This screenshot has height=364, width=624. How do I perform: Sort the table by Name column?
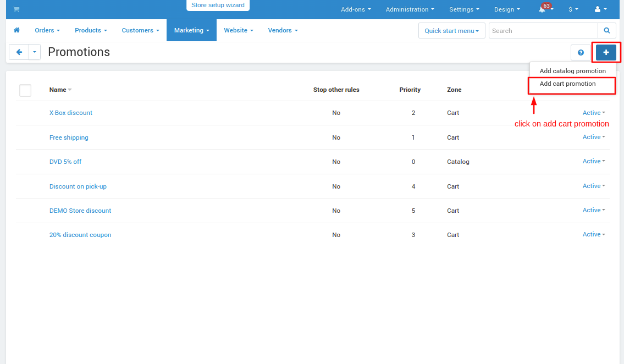58,90
